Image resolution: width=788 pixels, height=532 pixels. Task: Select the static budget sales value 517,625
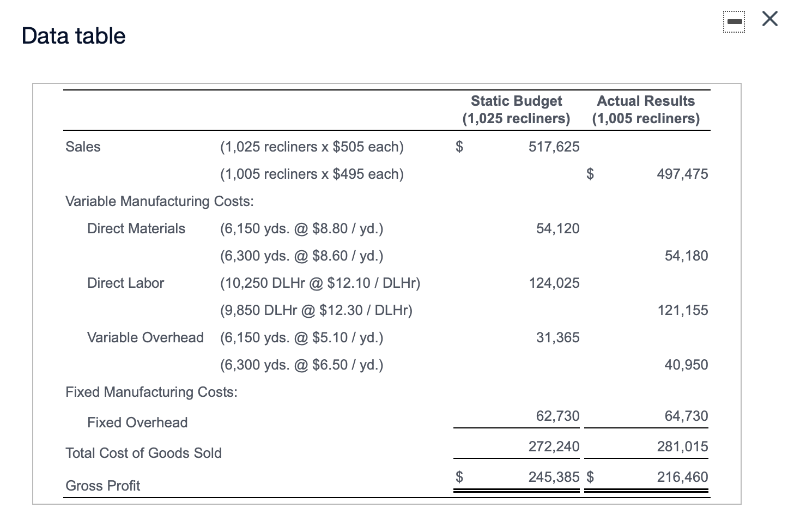554,147
